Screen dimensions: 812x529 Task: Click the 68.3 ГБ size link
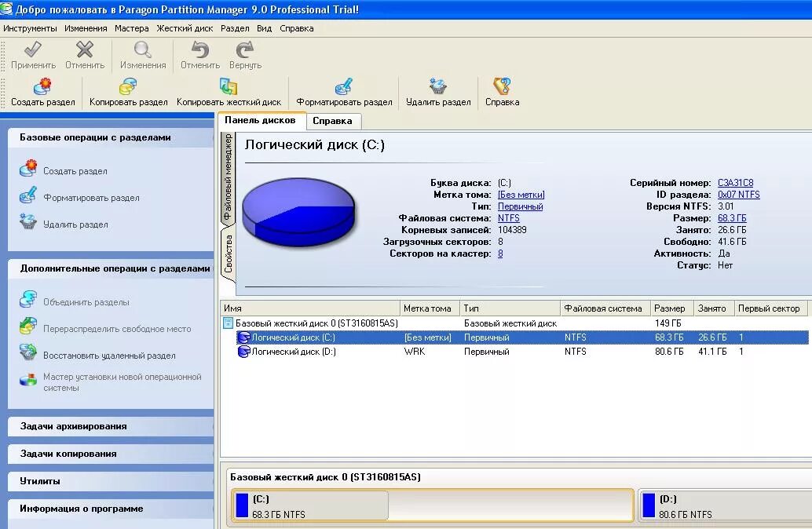pyautogui.click(x=732, y=218)
